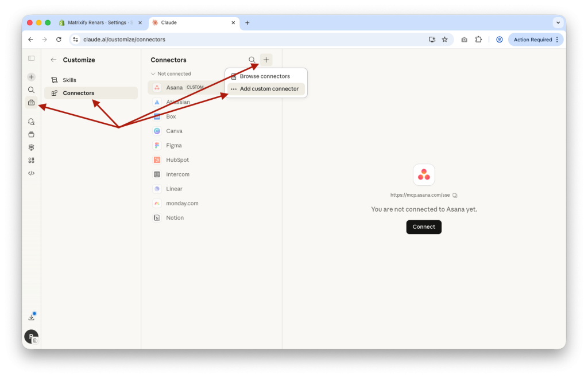
Task: Bookmark the page with the star icon
Action: (444, 40)
